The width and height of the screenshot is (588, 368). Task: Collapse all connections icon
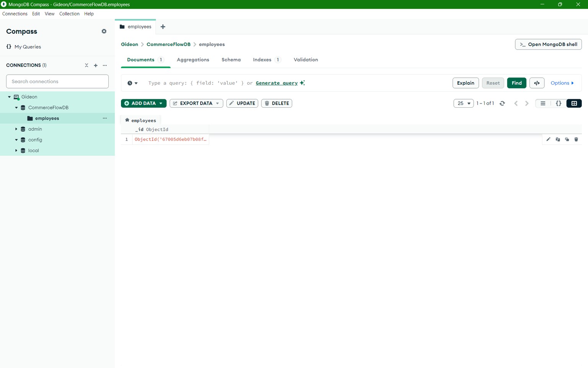pyautogui.click(x=87, y=66)
